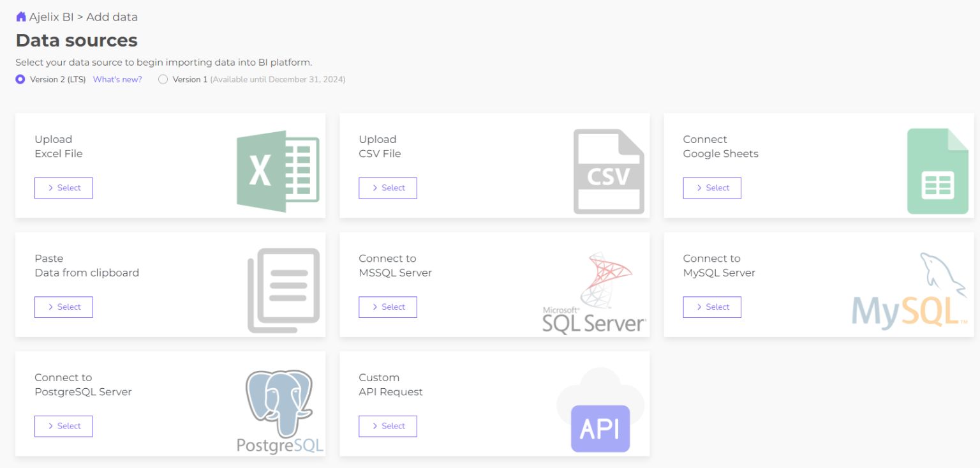
Task: Click the home icon in breadcrumb
Action: click(21, 17)
